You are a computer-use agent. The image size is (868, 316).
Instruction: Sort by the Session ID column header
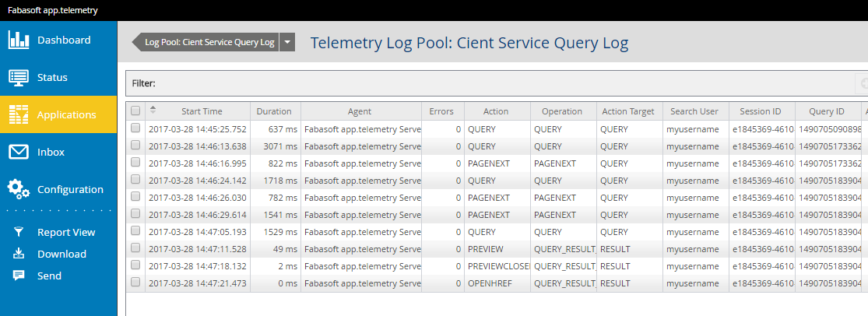(761, 111)
